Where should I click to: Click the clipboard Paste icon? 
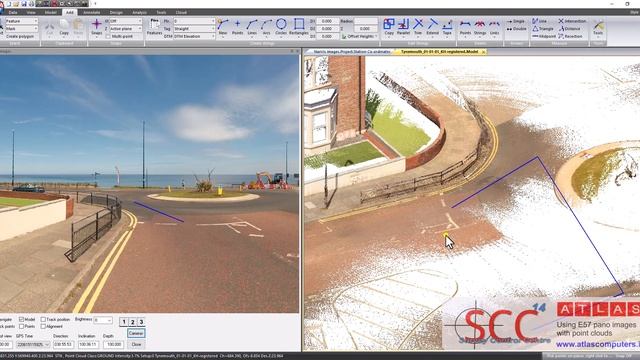click(78, 27)
